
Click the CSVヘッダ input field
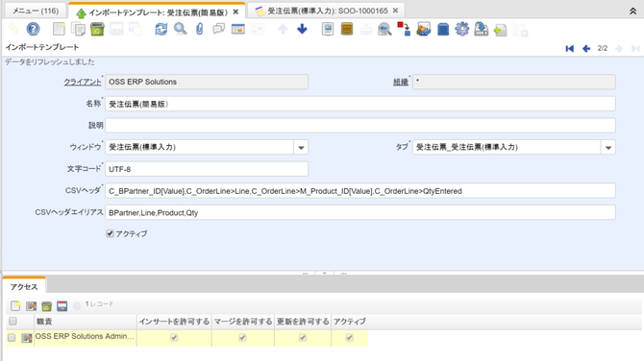[360, 191]
